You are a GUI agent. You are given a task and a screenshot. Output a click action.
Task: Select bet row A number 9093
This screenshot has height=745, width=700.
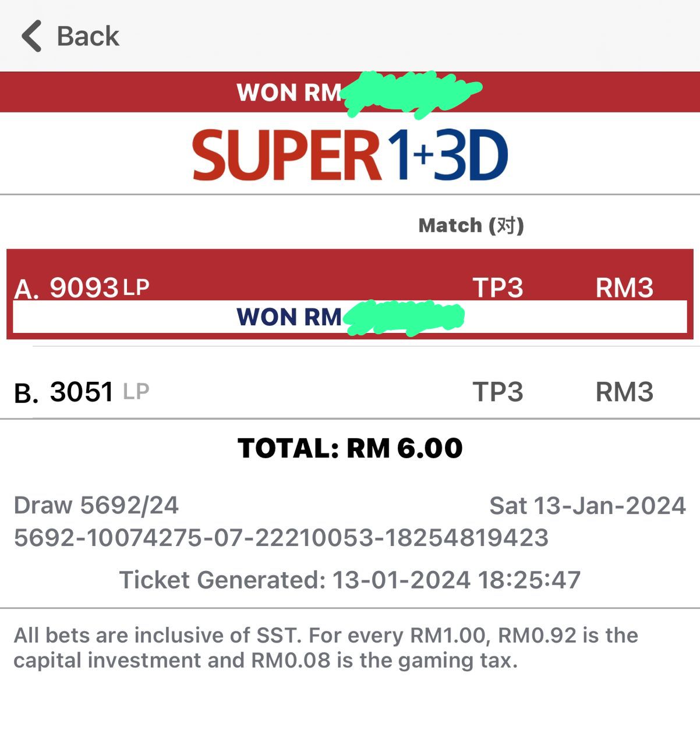pyautogui.click(x=84, y=288)
